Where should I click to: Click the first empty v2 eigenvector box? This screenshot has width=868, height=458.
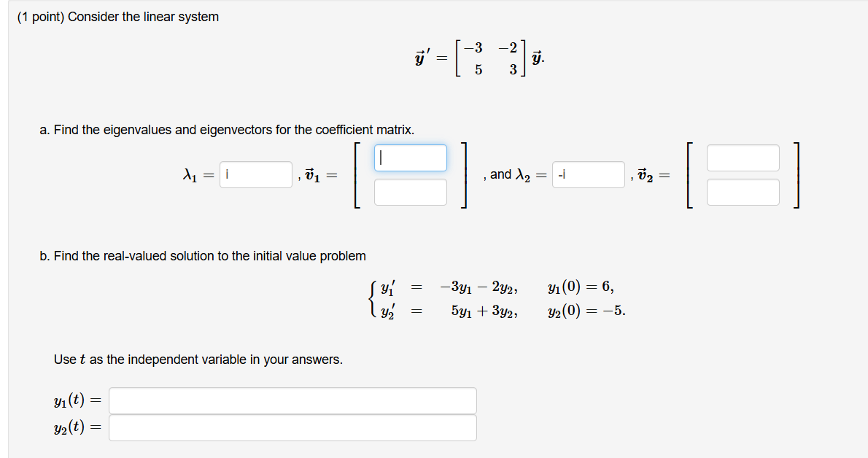click(x=743, y=157)
